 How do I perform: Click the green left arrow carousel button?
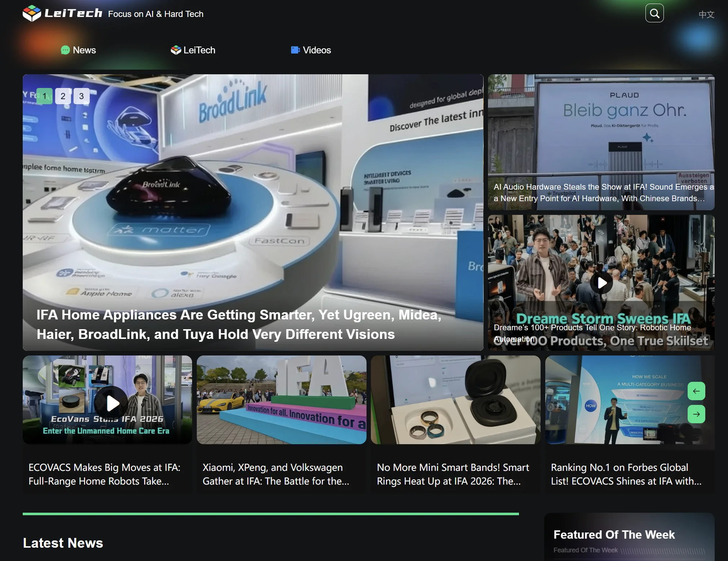pyautogui.click(x=696, y=391)
